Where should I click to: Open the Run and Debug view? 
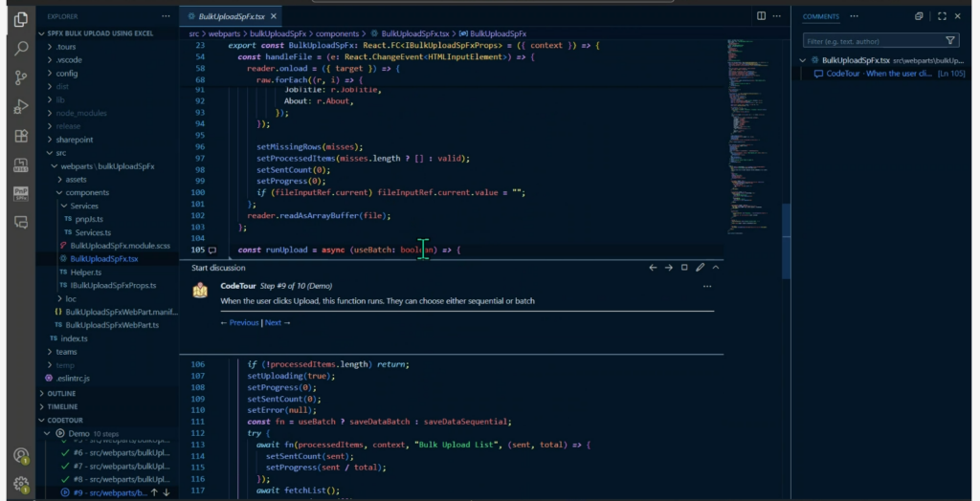coord(21,107)
